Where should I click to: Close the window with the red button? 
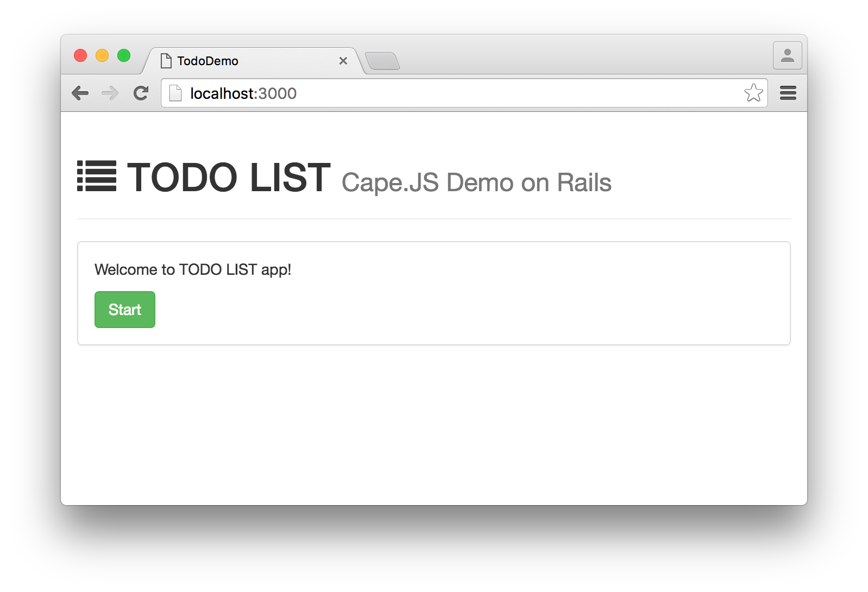coord(80,55)
